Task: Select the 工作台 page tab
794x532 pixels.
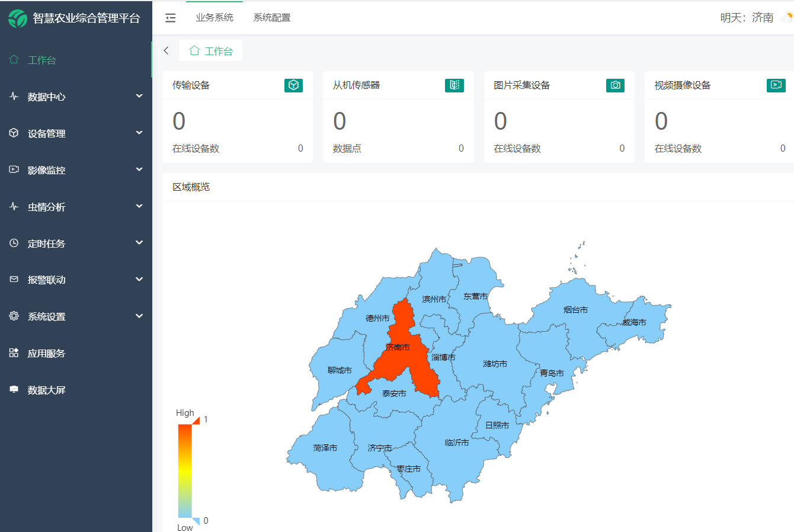Action: [x=211, y=51]
